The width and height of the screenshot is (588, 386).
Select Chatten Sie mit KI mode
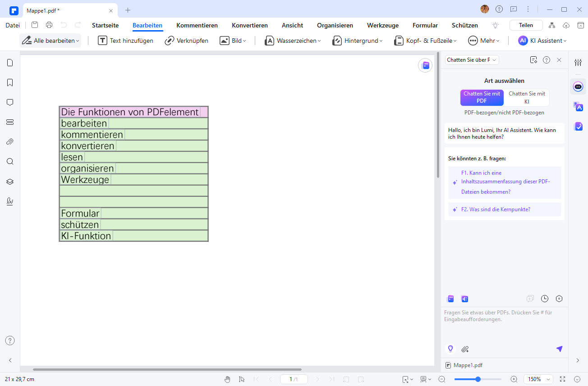click(527, 97)
